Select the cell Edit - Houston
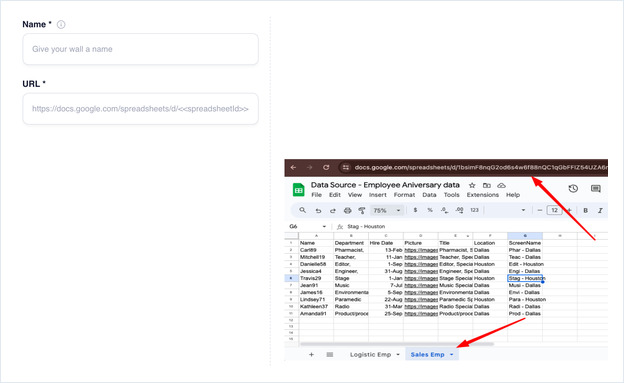The image size is (624, 383). (526, 264)
